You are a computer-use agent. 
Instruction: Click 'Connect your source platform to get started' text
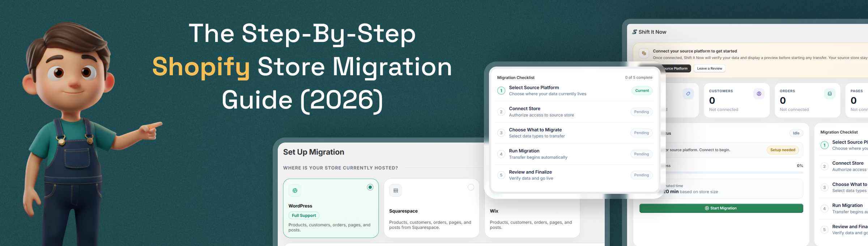(695, 51)
